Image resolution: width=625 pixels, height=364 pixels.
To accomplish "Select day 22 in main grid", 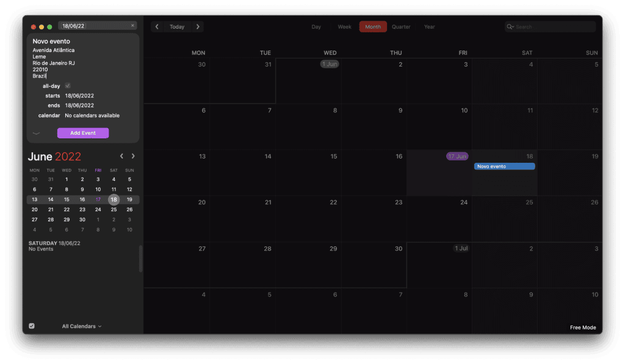I will pyautogui.click(x=308, y=219).
